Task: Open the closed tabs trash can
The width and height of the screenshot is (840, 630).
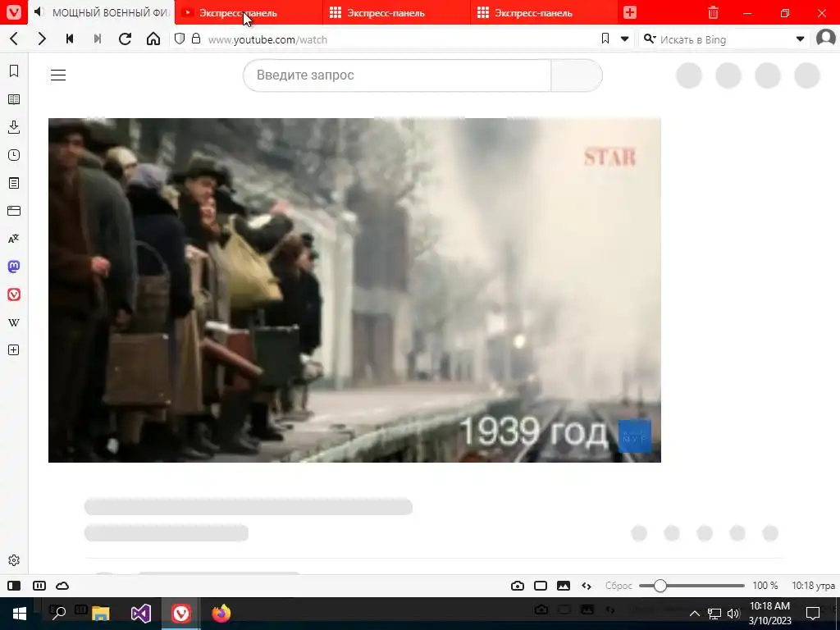Action: point(713,13)
